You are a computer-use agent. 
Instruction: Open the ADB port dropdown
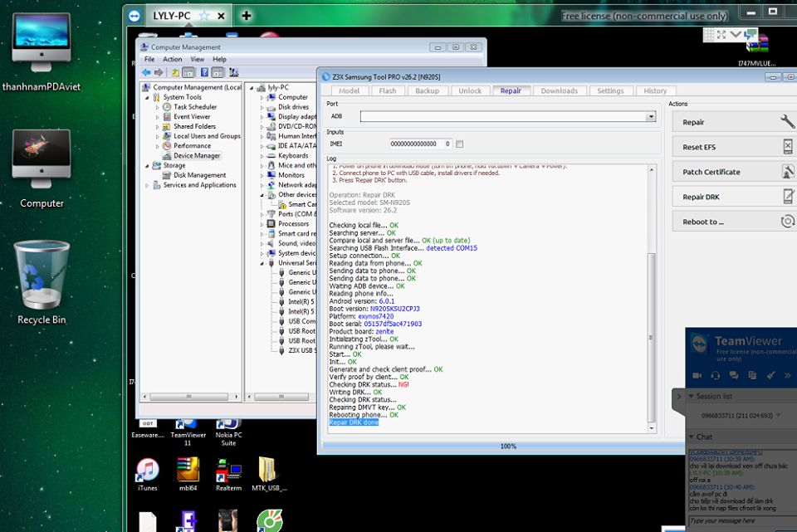pyautogui.click(x=651, y=117)
